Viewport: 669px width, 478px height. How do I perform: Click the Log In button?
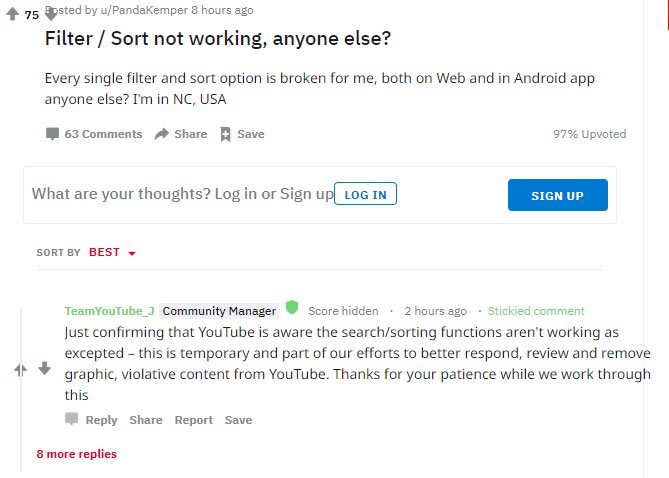pos(365,194)
